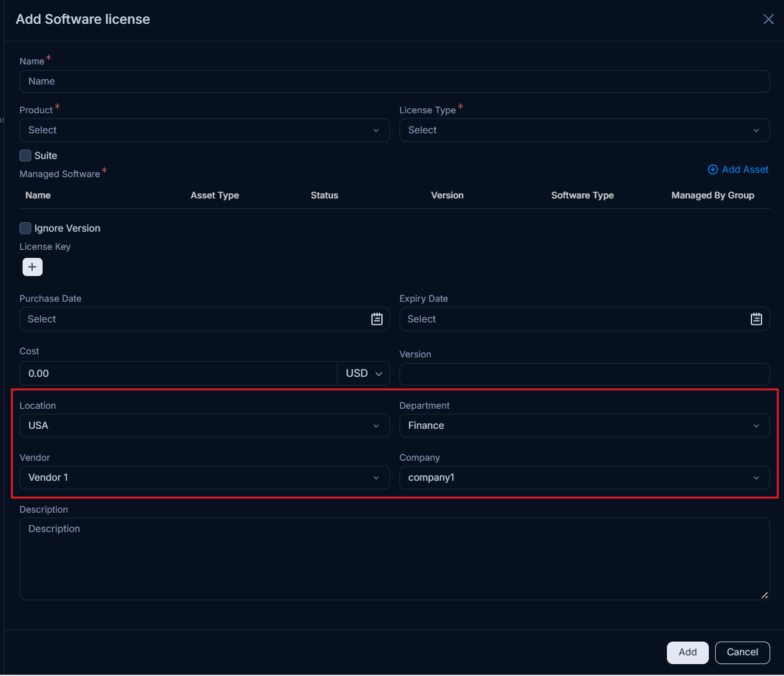This screenshot has height=676, width=784.
Task: Click the Name input field
Action: pyautogui.click(x=395, y=81)
